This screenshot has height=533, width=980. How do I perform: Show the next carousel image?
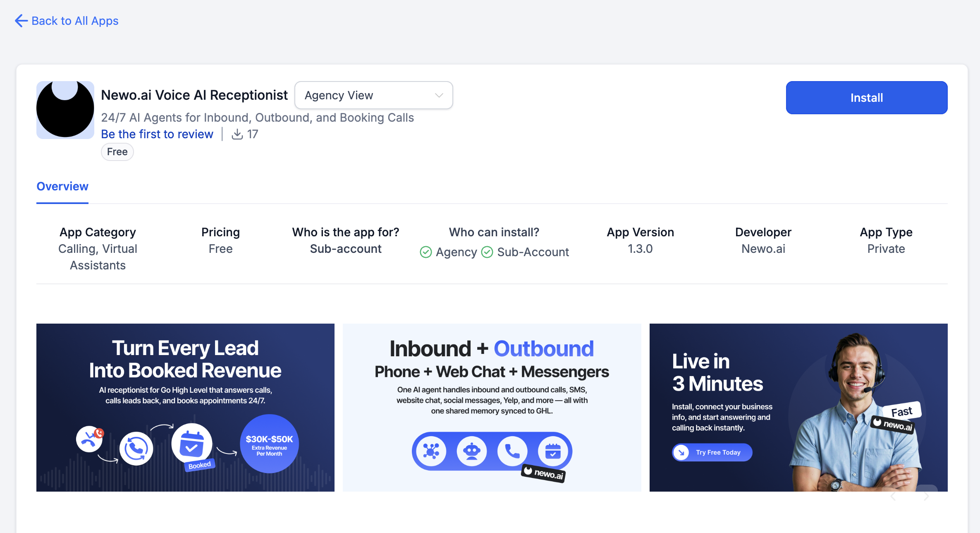pos(926,496)
